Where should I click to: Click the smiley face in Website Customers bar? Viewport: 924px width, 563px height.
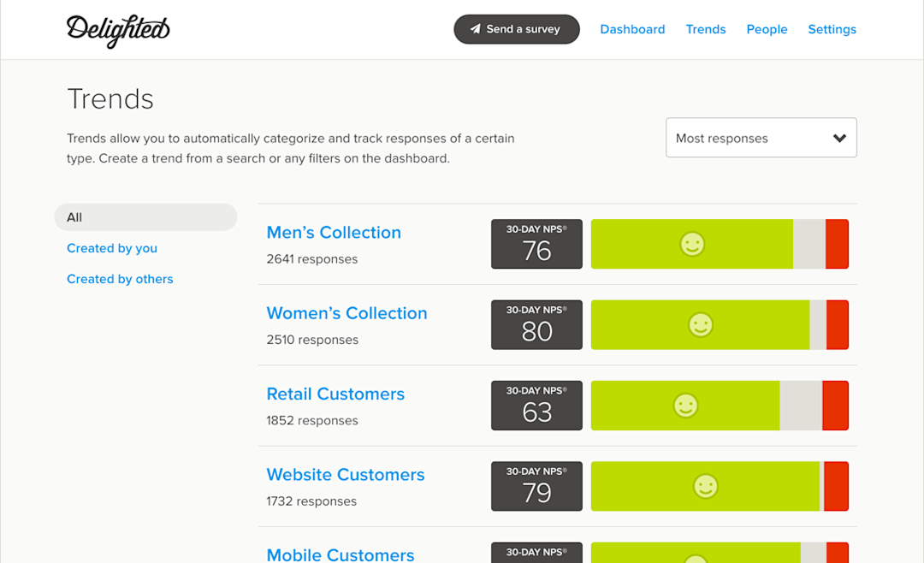[x=705, y=486]
